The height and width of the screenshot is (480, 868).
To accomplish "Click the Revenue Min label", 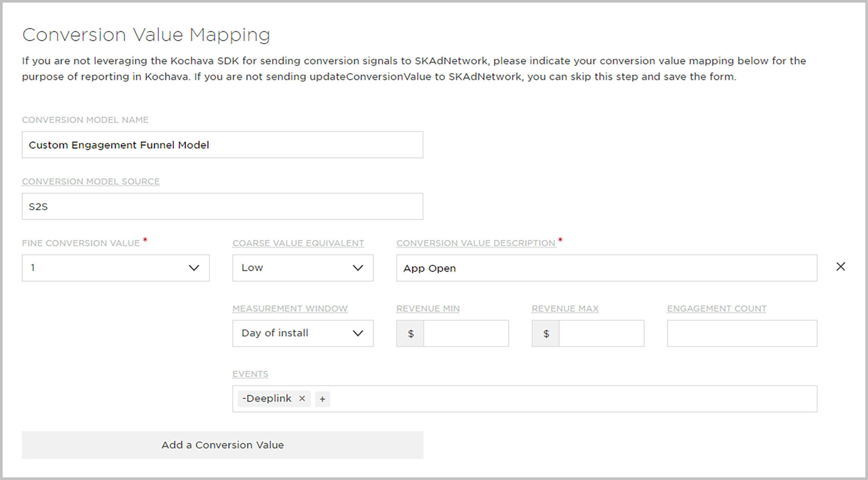I will 428,309.
